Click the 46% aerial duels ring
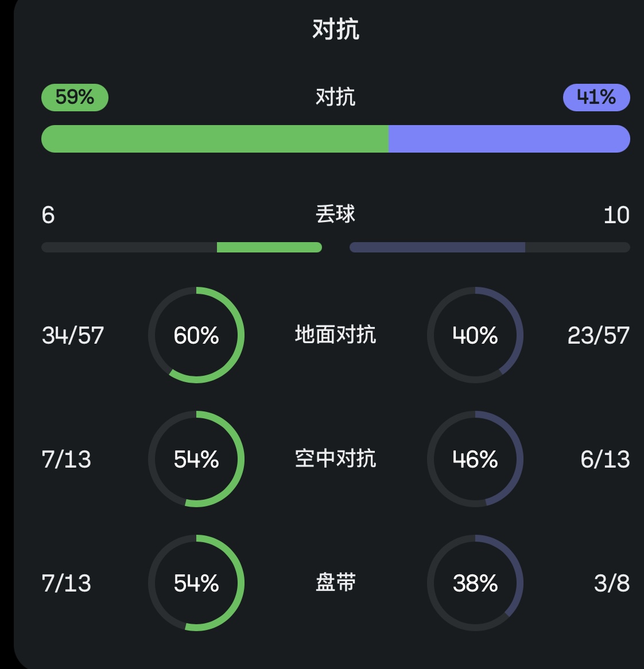 (x=475, y=459)
